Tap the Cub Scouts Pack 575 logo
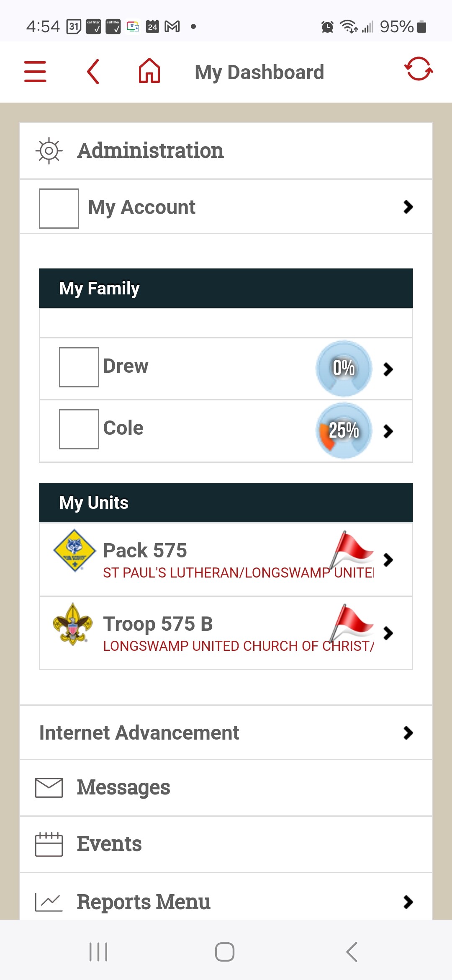The width and height of the screenshot is (452, 980). click(74, 550)
